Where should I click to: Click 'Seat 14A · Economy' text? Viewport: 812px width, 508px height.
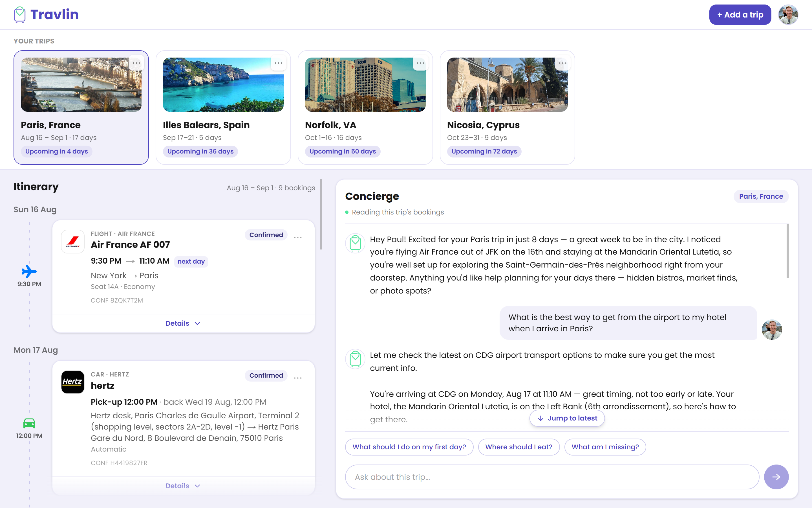[x=123, y=286]
